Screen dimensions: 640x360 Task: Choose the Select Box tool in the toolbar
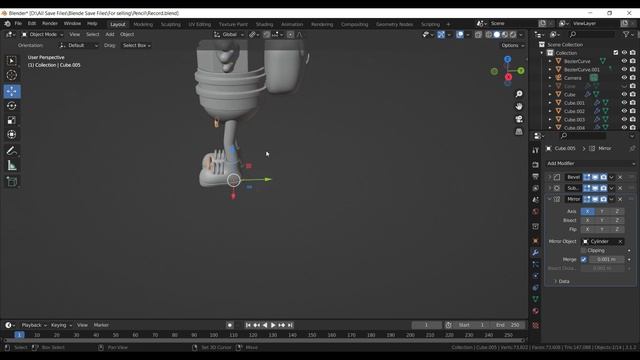12,61
